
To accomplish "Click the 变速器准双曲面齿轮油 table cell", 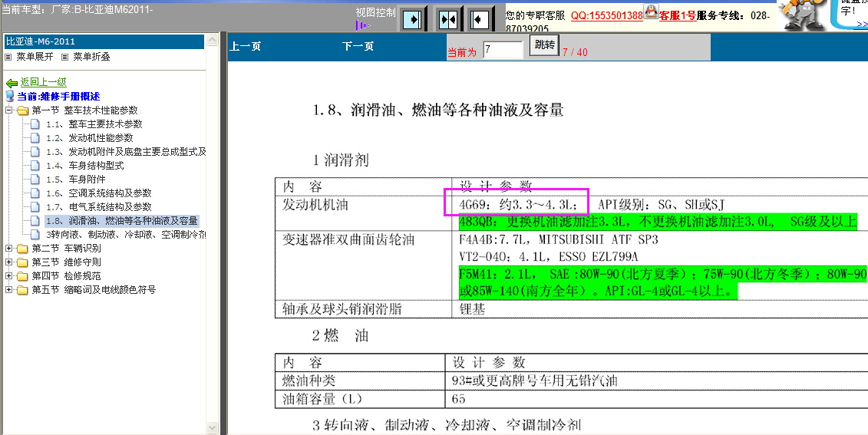I will tap(363, 265).
